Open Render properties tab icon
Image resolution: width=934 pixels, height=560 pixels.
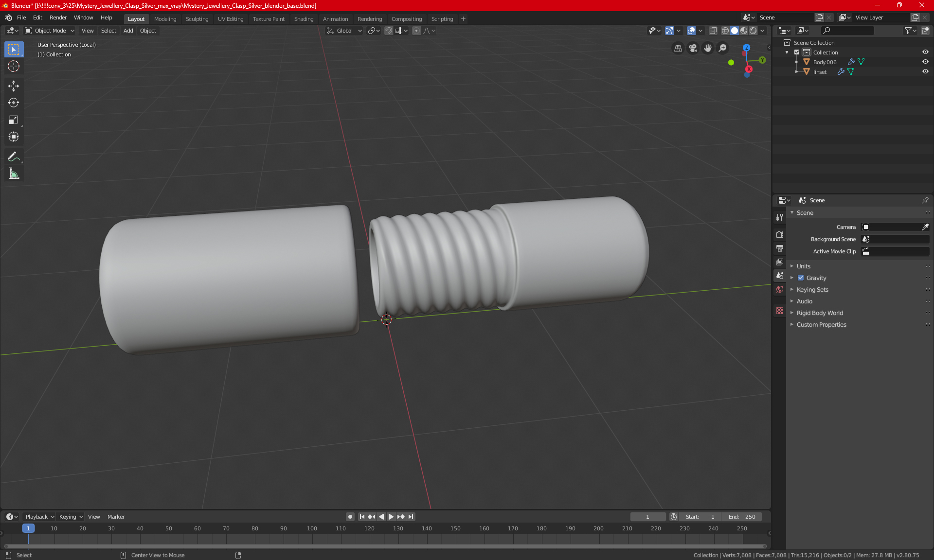[x=780, y=234]
